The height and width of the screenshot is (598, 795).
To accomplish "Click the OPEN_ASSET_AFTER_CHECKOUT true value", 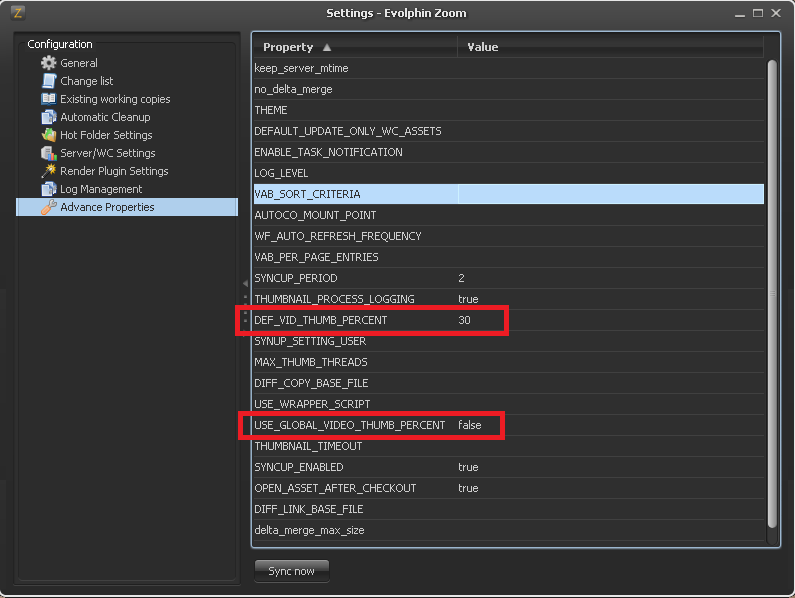I will [x=468, y=488].
